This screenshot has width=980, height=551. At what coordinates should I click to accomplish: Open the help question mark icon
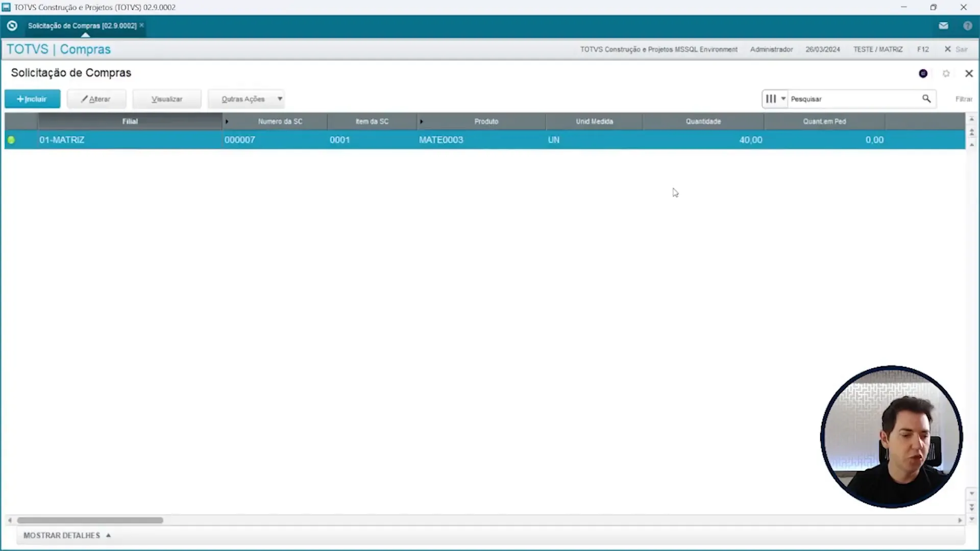pos(967,26)
